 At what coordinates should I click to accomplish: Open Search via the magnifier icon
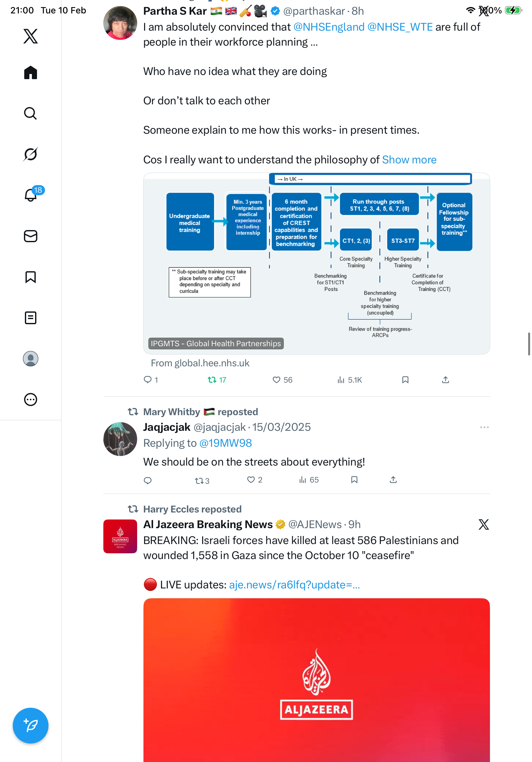point(31,113)
